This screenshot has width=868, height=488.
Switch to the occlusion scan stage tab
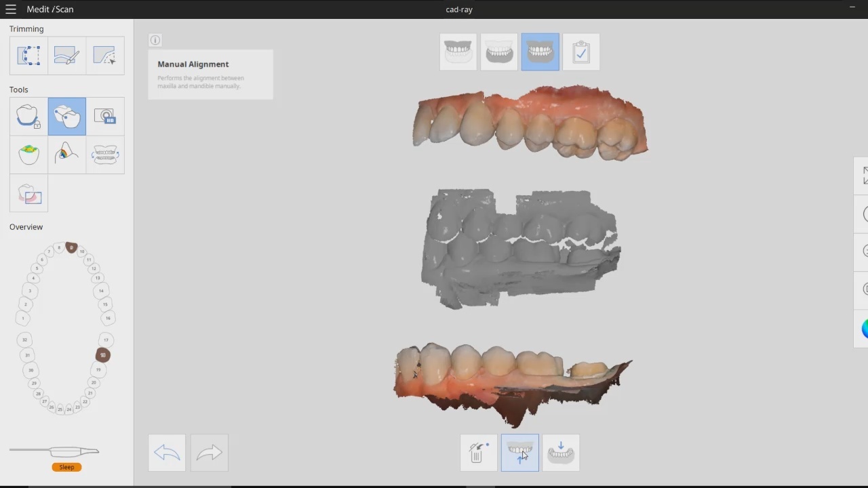click(x=540, y=52)
